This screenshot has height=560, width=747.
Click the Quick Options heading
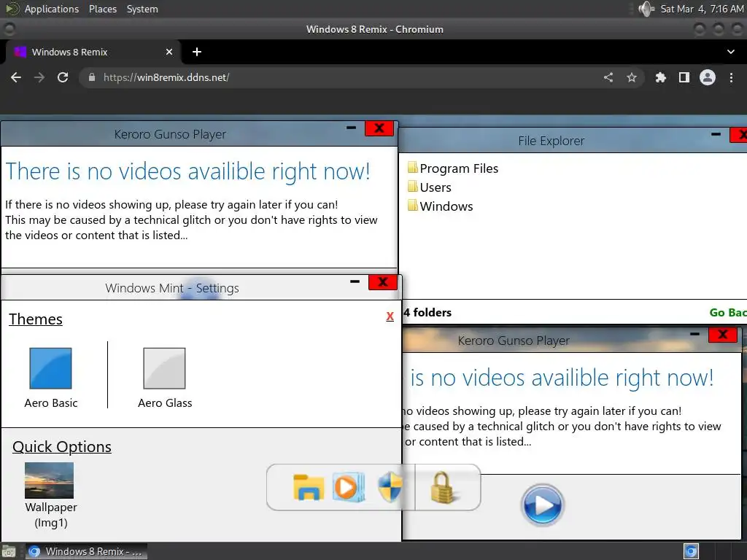62,447
